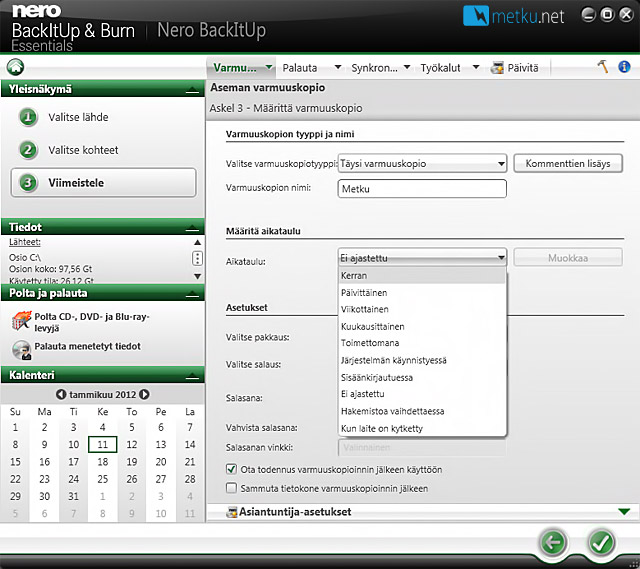Select Hakemistoa vaihdettaessa option
640x569 pixels.
(422, 411)
